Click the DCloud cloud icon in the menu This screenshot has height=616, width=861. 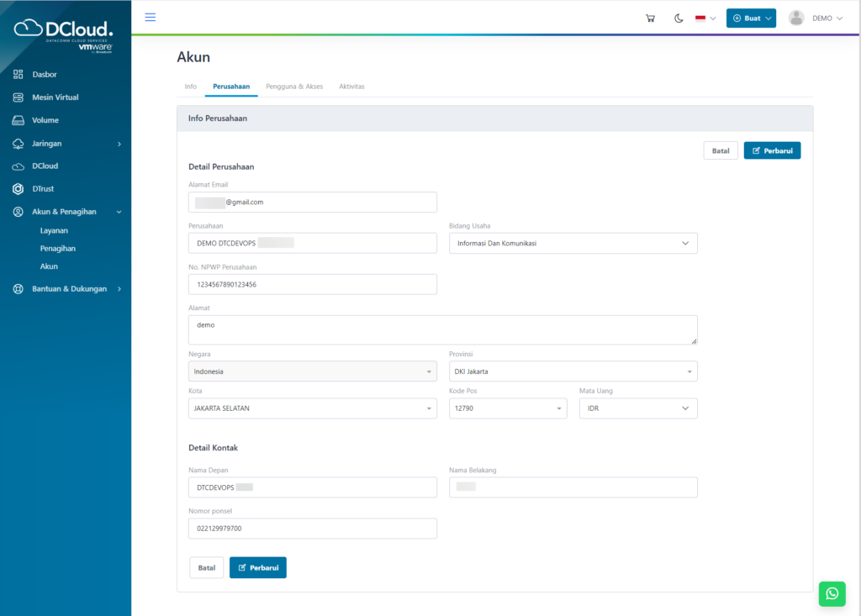pyautogui.click(x=18, y=166)
